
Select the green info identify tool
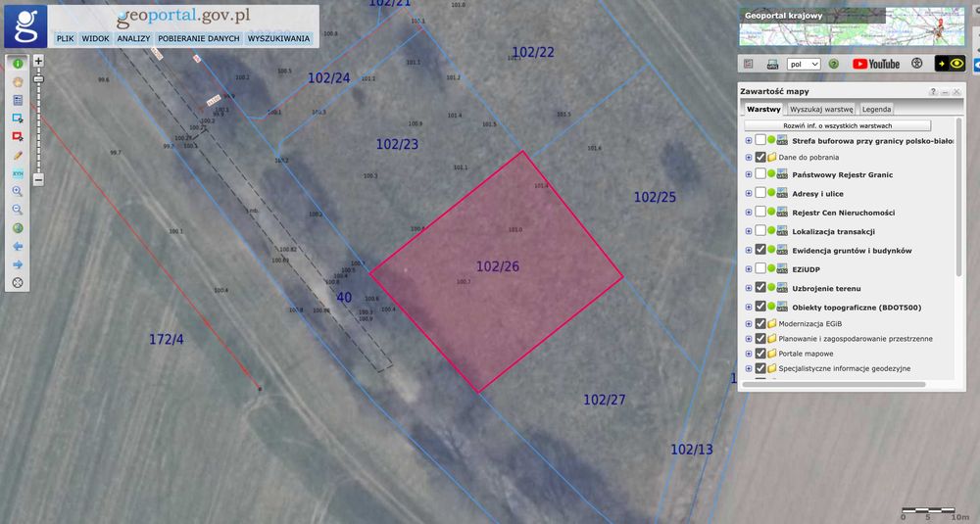(18, 64)
